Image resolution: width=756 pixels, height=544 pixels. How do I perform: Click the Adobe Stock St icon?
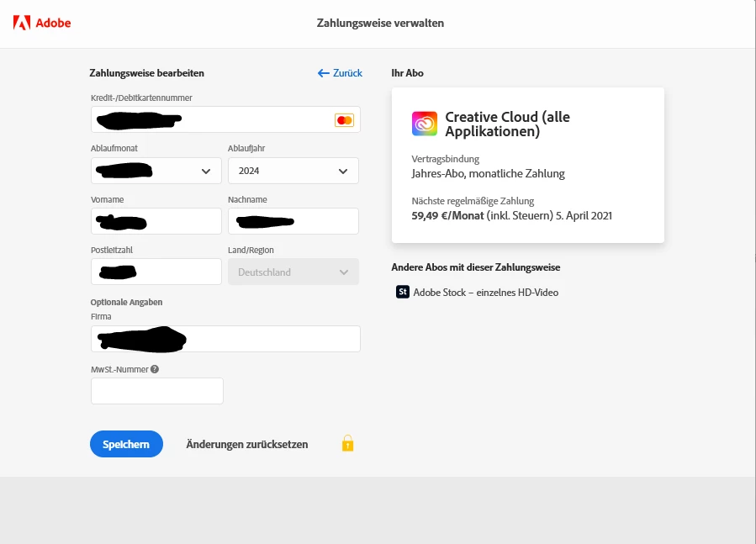click(x=403, y=292)
